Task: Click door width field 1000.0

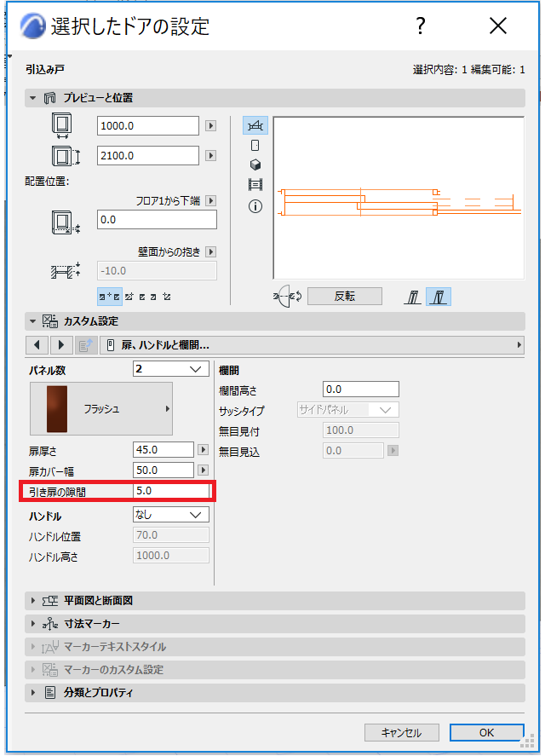Action: click(148, 126)
